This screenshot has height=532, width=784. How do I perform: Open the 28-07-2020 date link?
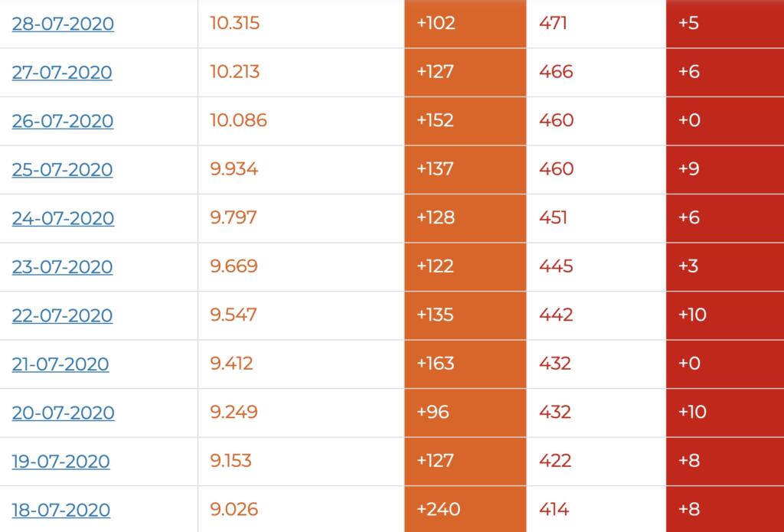63,24
